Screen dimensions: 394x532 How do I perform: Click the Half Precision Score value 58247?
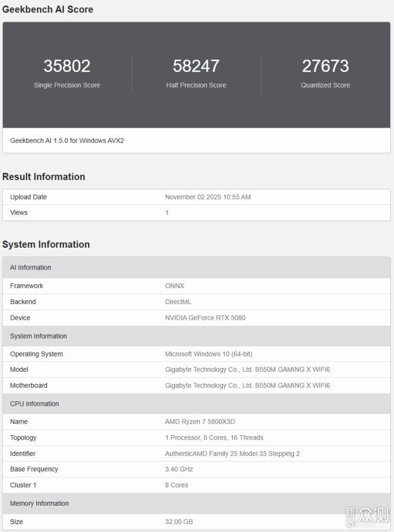[196, 66]
